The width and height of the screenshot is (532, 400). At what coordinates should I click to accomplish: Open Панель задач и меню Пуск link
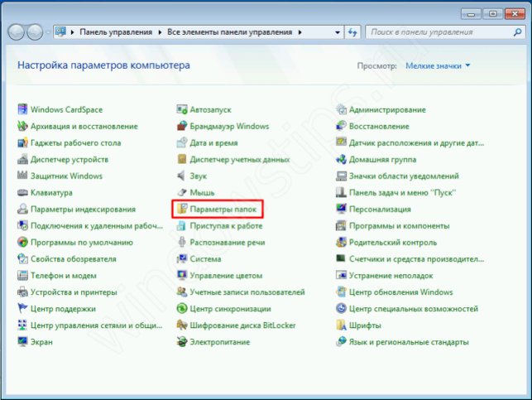coord(402,192)
